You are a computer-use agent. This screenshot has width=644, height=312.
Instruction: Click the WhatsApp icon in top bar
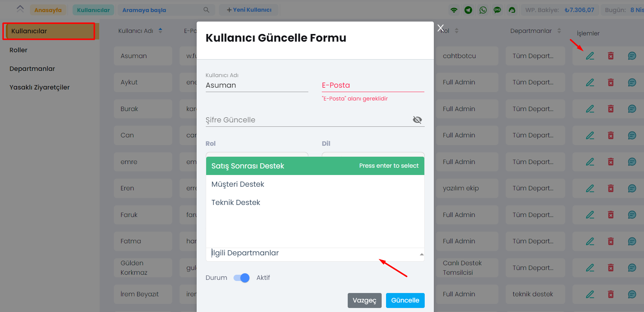pyautogui.click(x=483, y=10)
